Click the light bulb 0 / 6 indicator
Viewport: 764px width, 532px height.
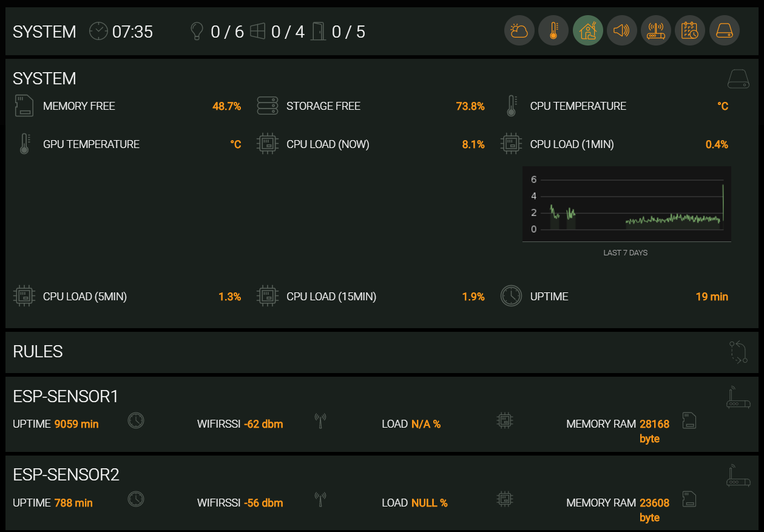(x=217, y=32)
